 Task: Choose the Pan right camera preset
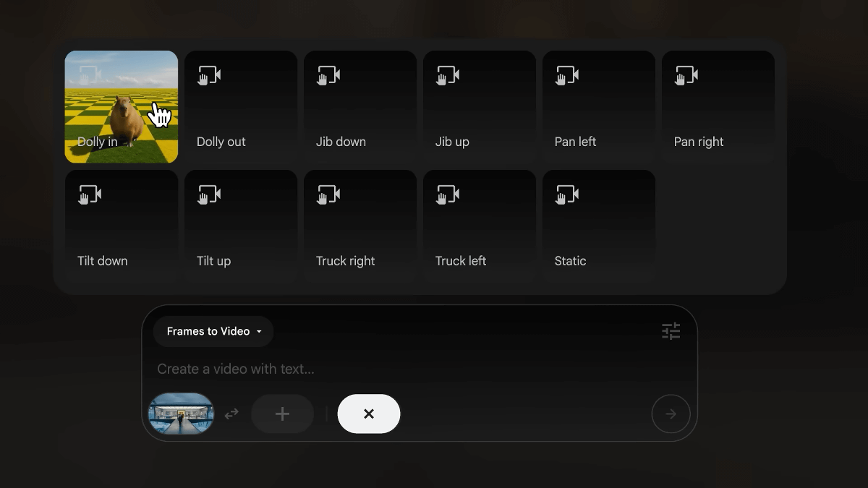point(718,107)
